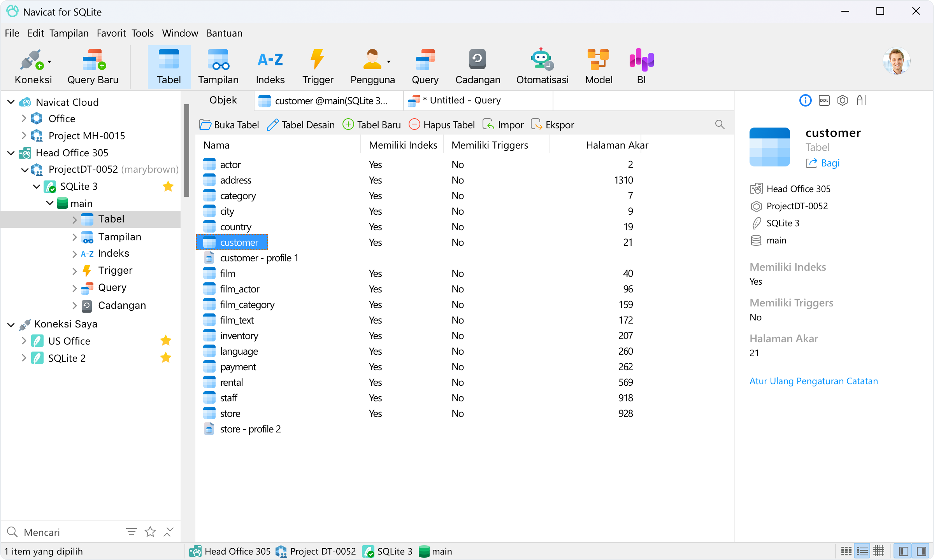Open the Cadangan backup toolbar item
Screen dimensions: 934x560
tap(478, 67)
